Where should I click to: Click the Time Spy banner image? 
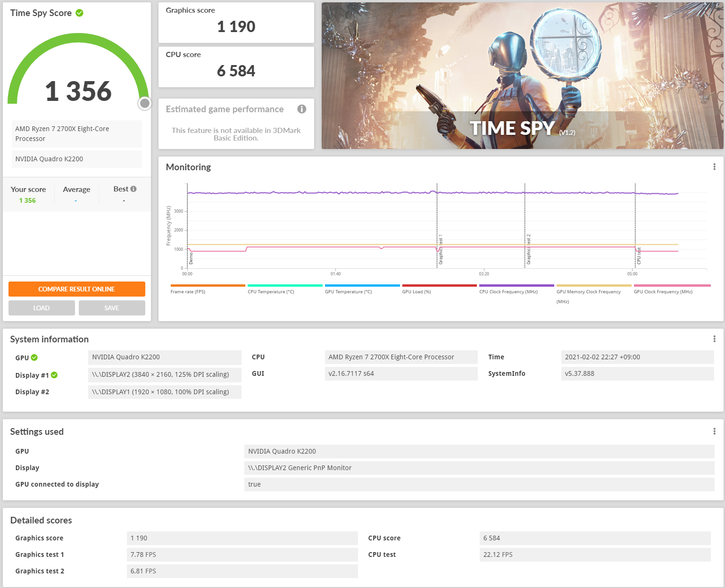click(522, 76)
